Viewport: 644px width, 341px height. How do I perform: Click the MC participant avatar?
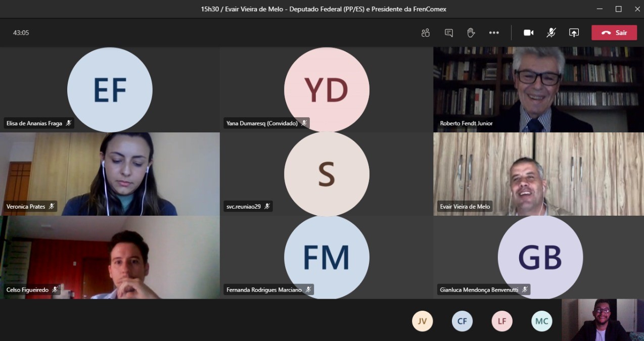click(x=541, y=321)
